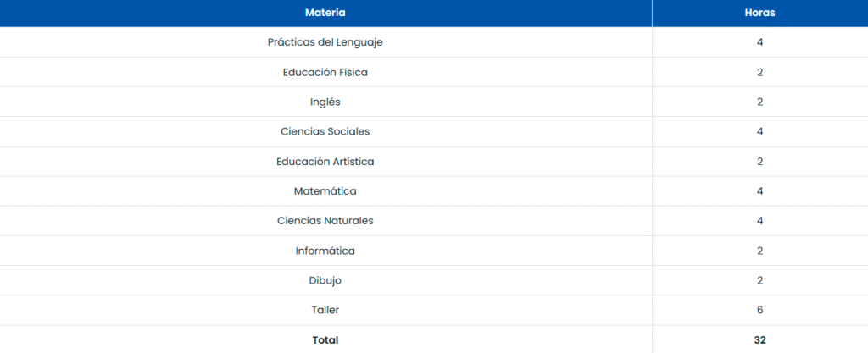Select the Inglés row label

pyautogui.click(x=325, y=102)
